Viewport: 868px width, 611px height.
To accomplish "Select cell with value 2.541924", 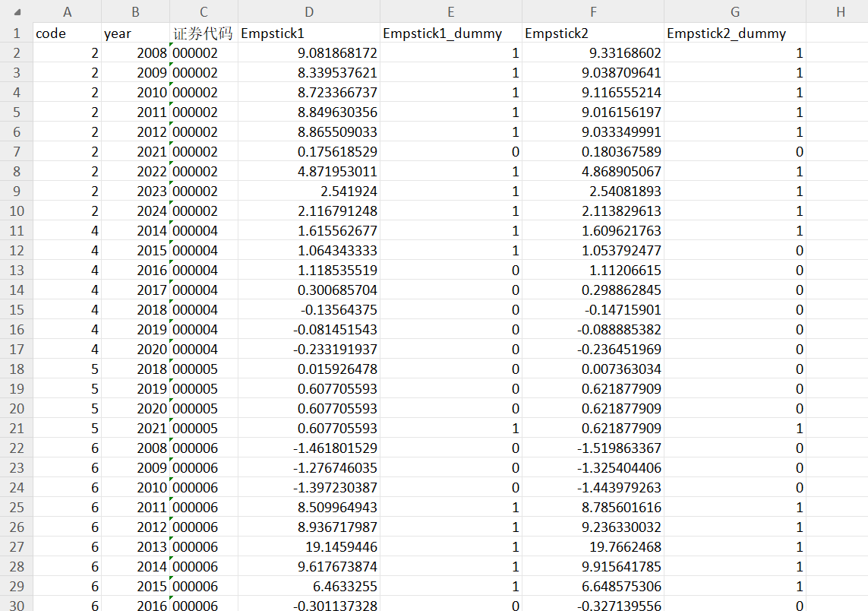I will (x=309, y=191).
